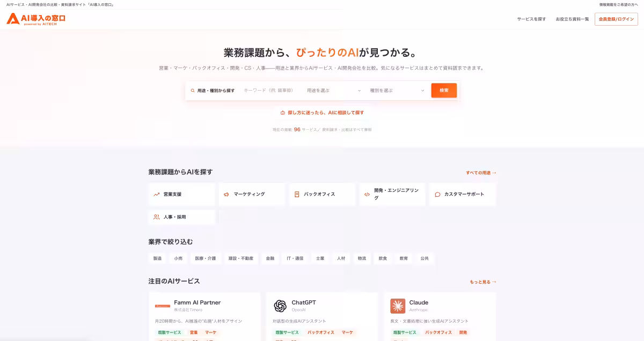The width and height of the screenshot is (644, 341).
Task: Click the 開発・エンジニアリング code icon
Action: (367, 195)
